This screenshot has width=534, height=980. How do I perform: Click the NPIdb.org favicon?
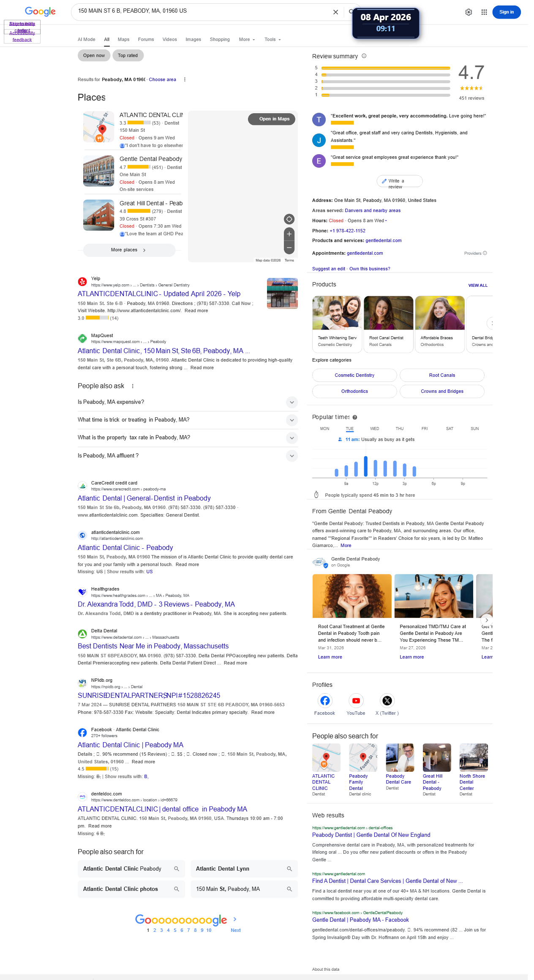pyautogui.click(x=82, y=683)
